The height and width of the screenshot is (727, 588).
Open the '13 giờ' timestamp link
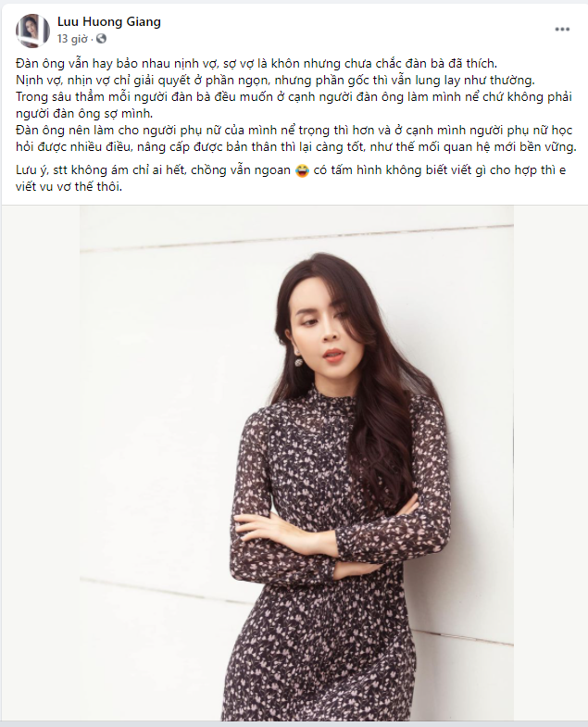72,39
